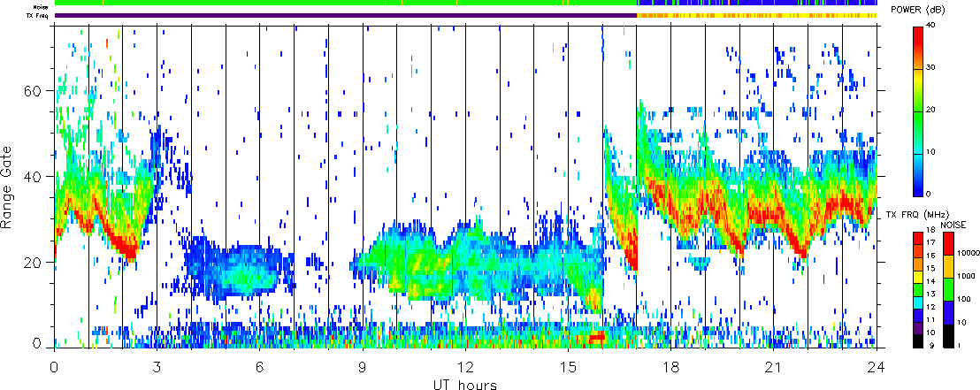
Task: Click the "24" tick label on UT hours axis
Action: pos(877,367)
